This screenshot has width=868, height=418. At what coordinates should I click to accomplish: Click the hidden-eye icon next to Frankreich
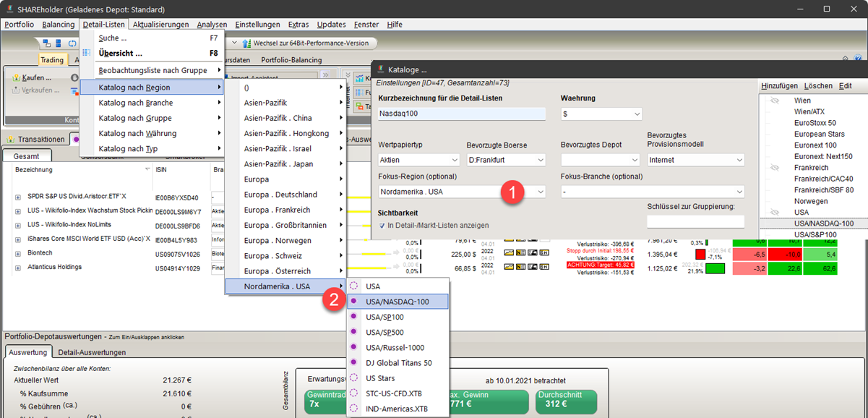pyautogui.click(x=775, y=167)
